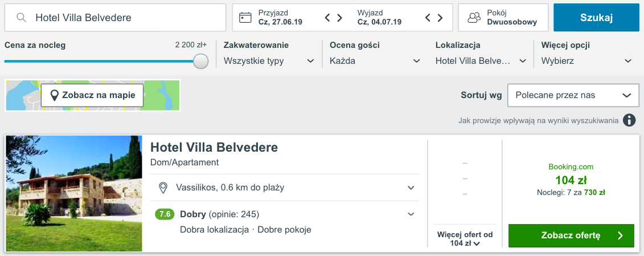Open Więcej opcji Wybierz dropdown
Image resolution: width=644 pixels, height=256 pixels.
(x=586, y=62)
